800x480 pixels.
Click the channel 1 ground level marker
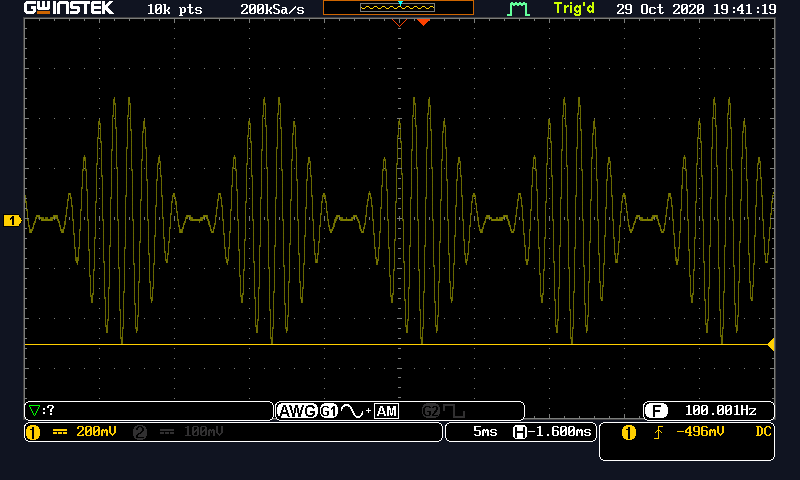(12, 220)
